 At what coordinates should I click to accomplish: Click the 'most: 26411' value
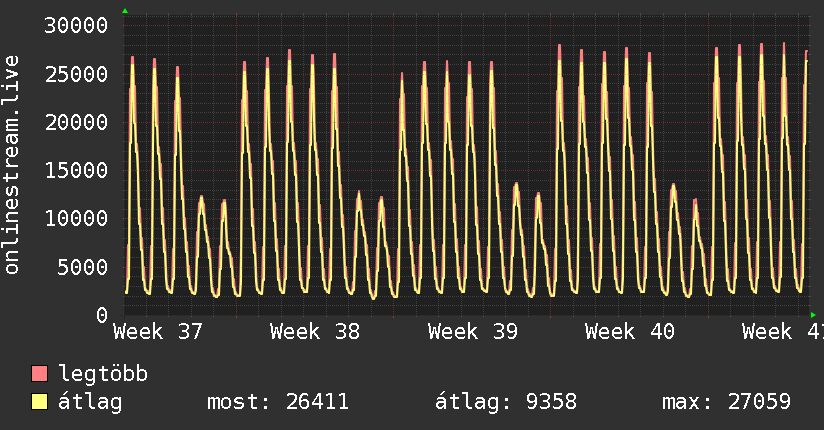[278, 402]
